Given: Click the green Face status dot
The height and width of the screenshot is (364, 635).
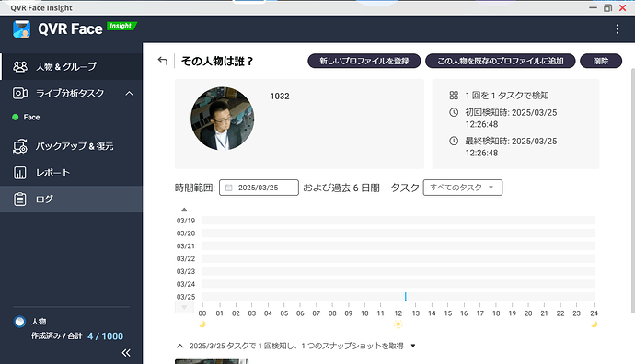Looking at the screenshot, I should point(16,118).
